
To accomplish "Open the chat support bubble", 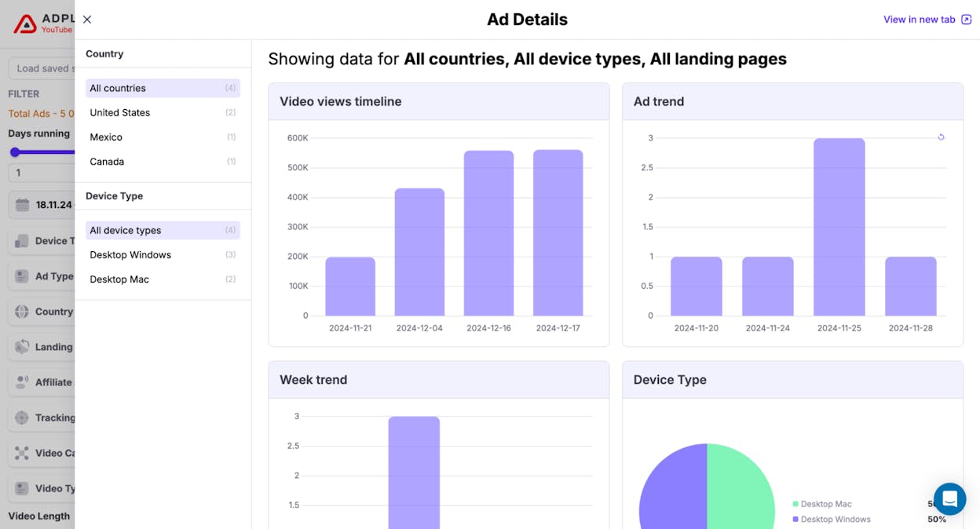I will [x=949, y=498].
